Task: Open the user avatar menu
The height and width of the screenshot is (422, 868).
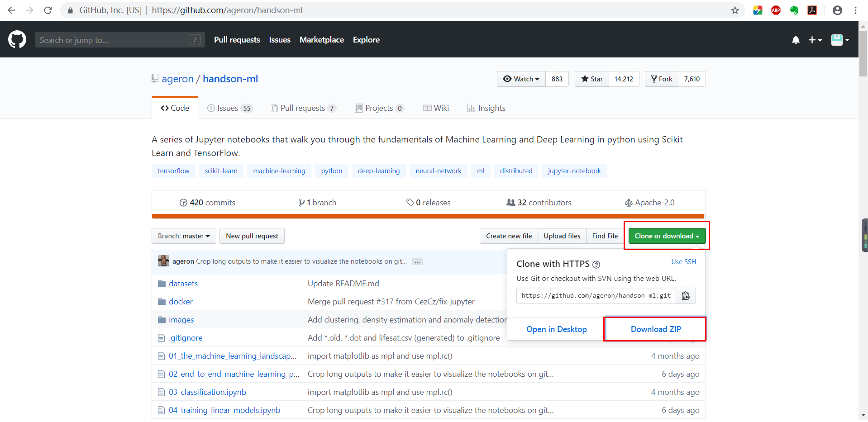Action: (840, 40)
